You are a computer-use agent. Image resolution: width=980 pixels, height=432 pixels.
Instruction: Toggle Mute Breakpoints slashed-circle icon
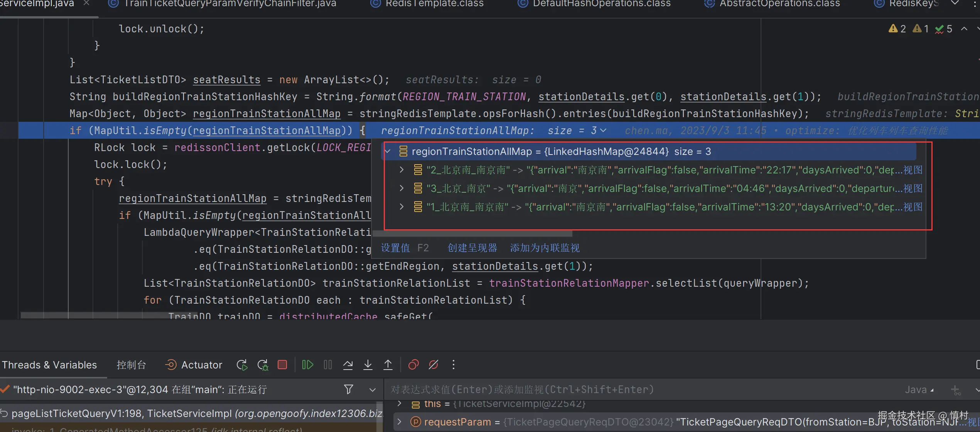pyautogui.click(x=433, y=365)
